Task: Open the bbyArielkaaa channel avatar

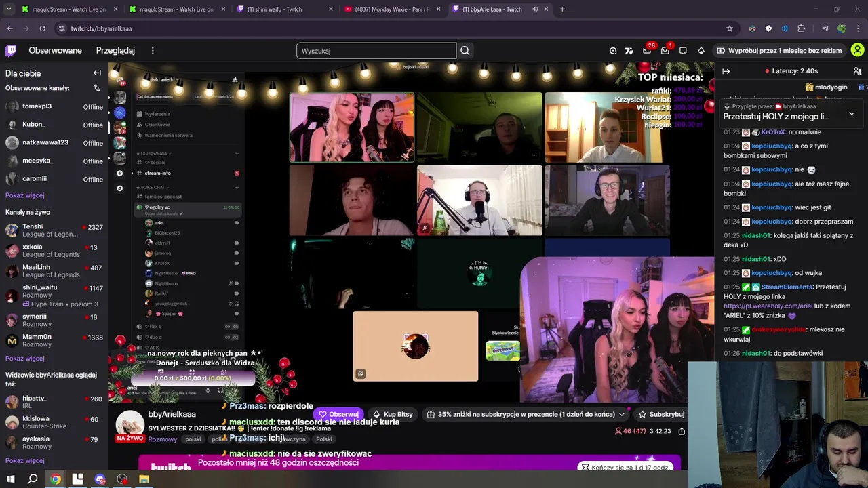Action: 130,425
